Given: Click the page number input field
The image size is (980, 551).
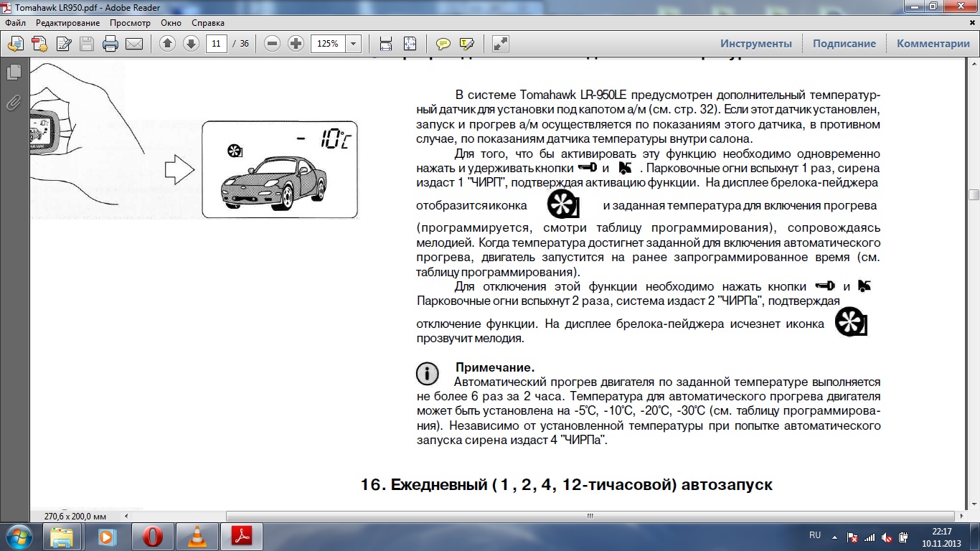Looking at the screenshot, I should point(216,44).
